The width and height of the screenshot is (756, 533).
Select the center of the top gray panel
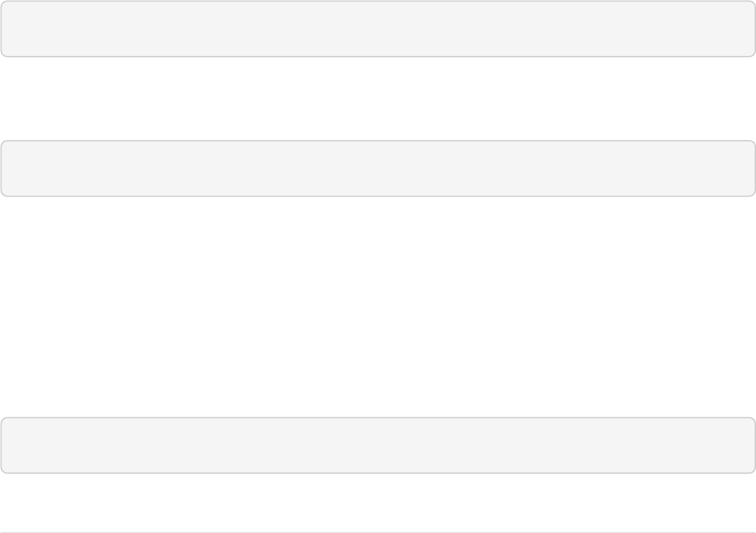click(x=378, y=29)
